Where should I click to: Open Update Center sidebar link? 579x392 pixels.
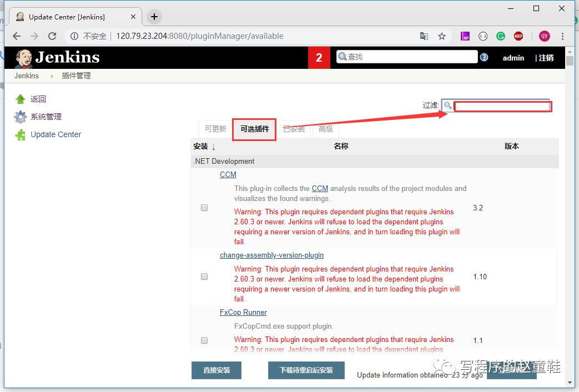pyautogui.click(x=56, y=134)
